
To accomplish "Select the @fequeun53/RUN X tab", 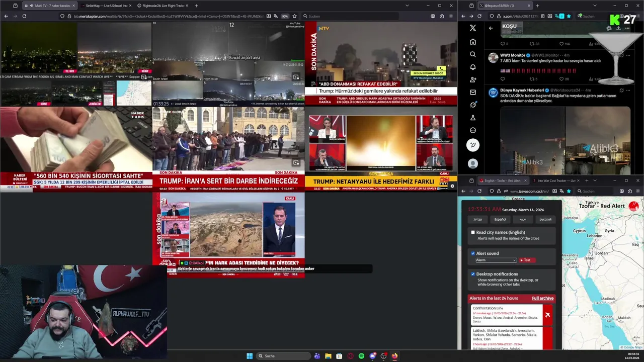I will click(505, 6).
